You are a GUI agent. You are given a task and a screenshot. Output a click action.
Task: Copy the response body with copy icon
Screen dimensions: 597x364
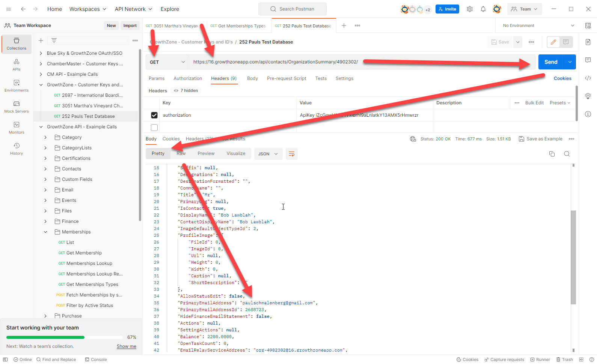552,154
